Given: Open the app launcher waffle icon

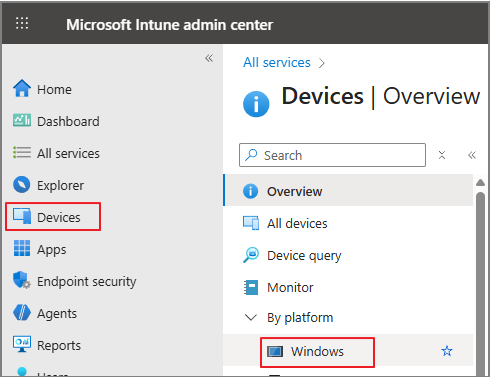Looking at the screenshot, I should tap(22, 23).
